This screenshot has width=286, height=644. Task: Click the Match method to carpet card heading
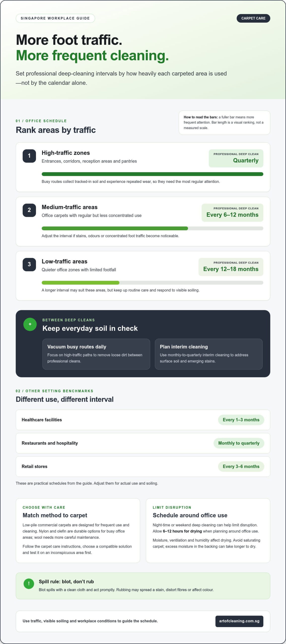[x=55, y=515]
